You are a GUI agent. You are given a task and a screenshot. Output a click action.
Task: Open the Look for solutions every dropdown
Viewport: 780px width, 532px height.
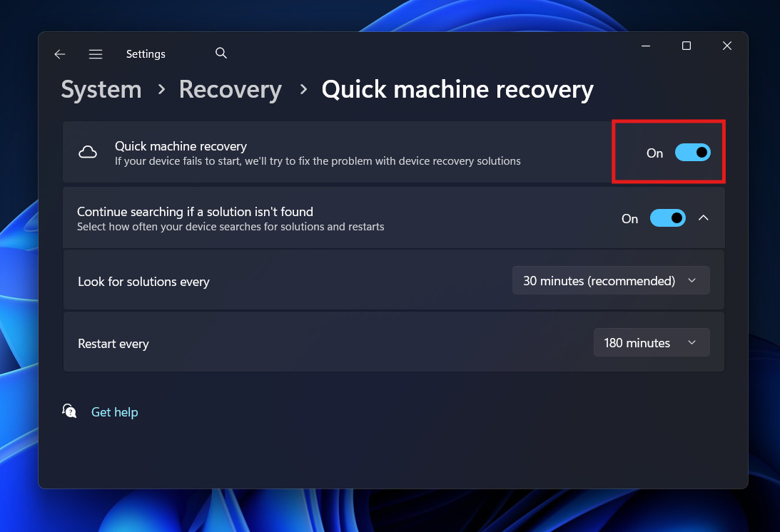click(611, 280)
